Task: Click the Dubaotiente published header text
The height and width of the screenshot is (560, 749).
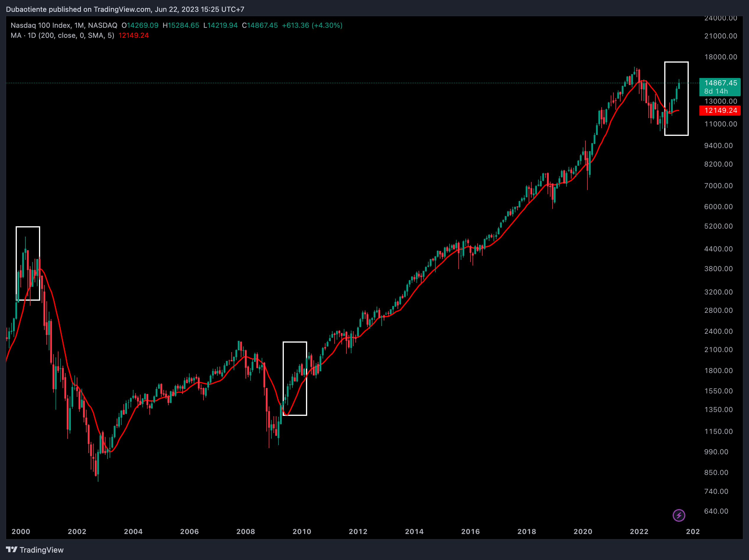Action: point(125,9)
